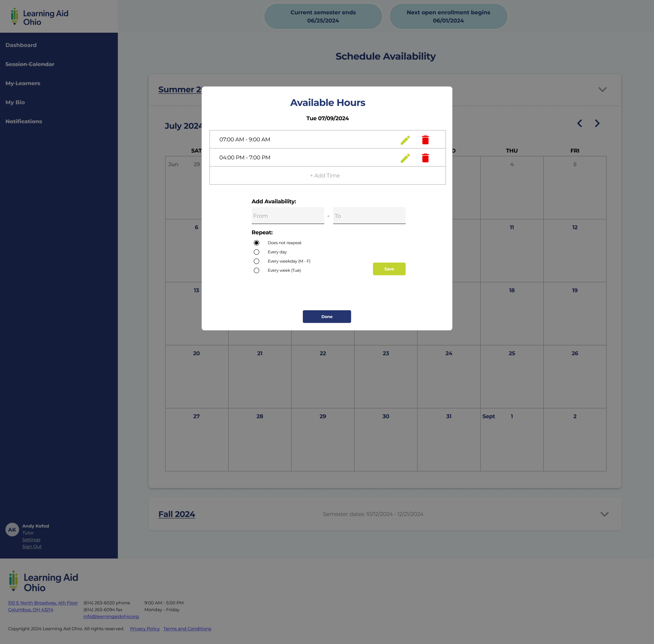654x644 pixels.
Task: Collapse the Summer 2024 semester section
Action: pos(602,90)
